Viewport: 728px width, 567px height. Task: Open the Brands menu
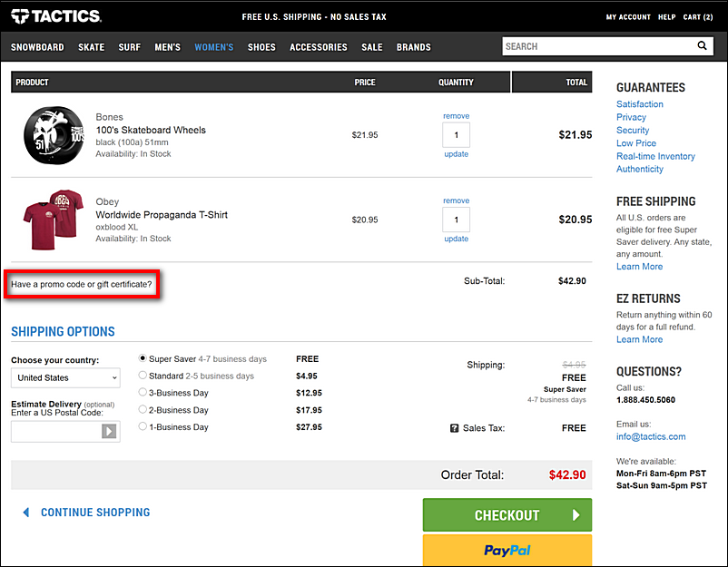(414, 47)
